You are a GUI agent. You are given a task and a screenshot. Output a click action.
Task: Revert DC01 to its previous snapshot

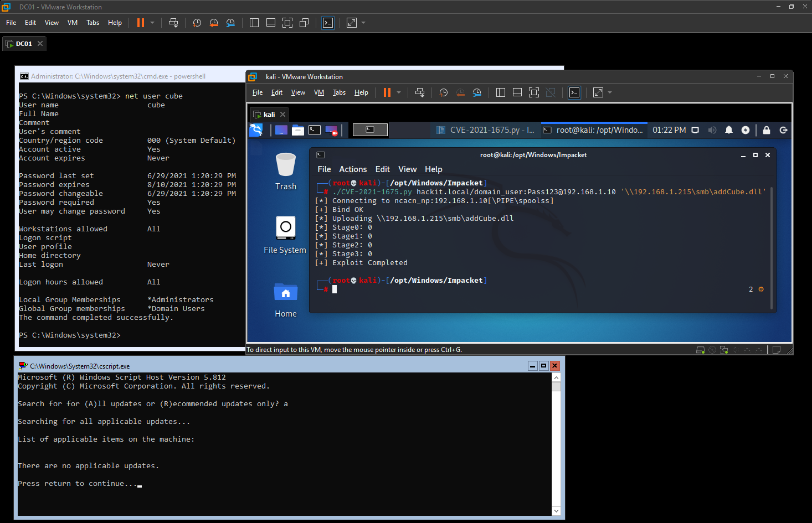[x=214, y=23]
